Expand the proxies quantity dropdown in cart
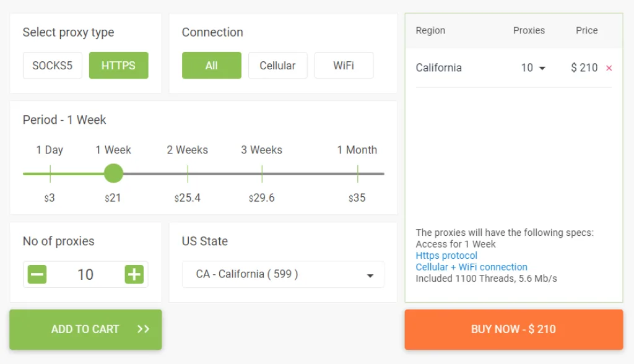 point(533,68)
